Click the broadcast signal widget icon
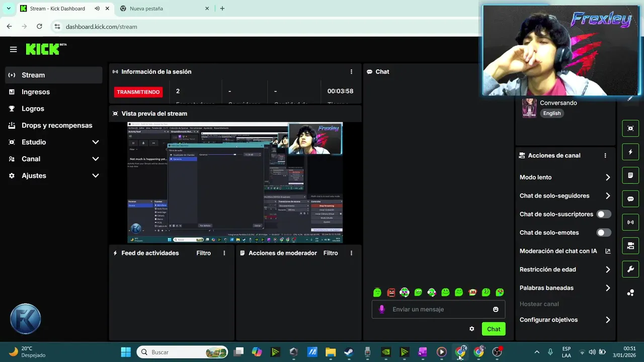The width and height of the screenshot is (644, 362). pos(630,222)
